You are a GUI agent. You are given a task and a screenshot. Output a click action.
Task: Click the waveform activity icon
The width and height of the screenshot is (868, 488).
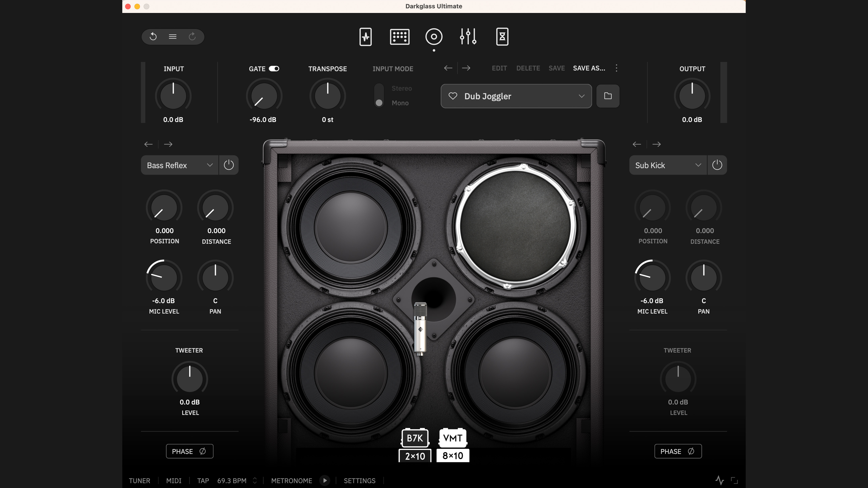coord(719,480)
